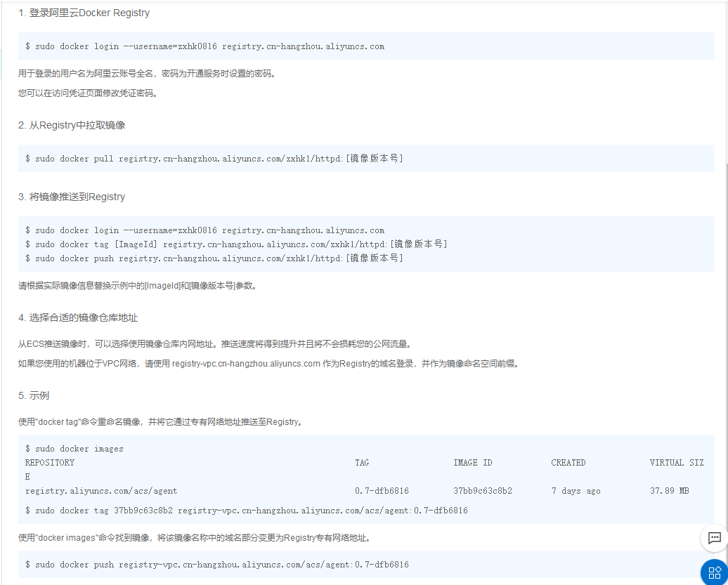
Task: Click heading '1. 登录阿里云Docker Registry'
Action: 84,13
